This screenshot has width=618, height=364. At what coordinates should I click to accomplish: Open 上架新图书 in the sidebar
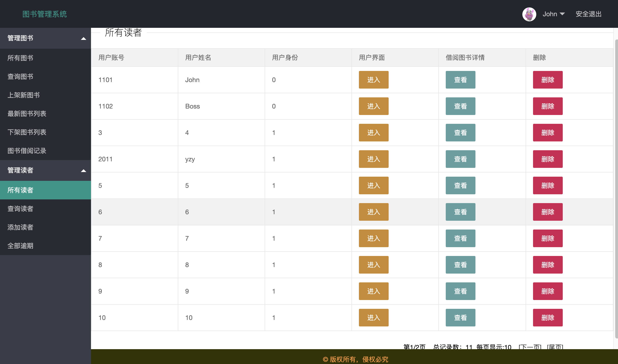pyautogui.click(x=46, y=95)
